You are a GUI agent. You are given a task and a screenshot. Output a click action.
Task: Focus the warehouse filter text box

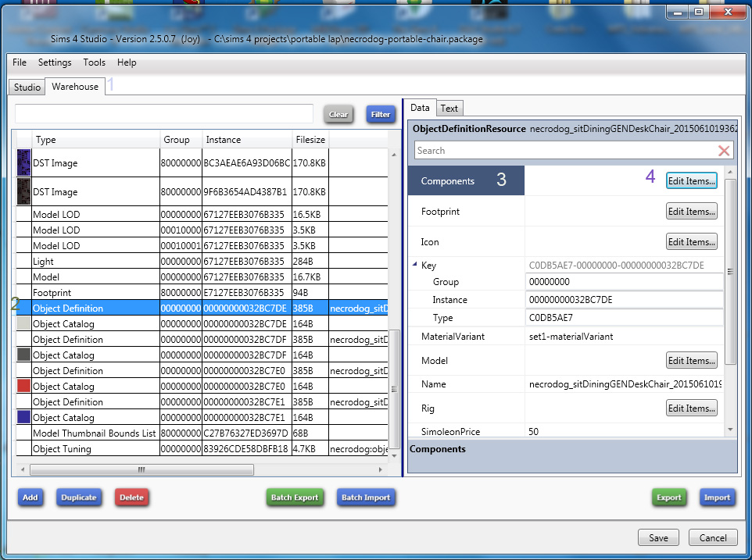click(x=164, y=114)
